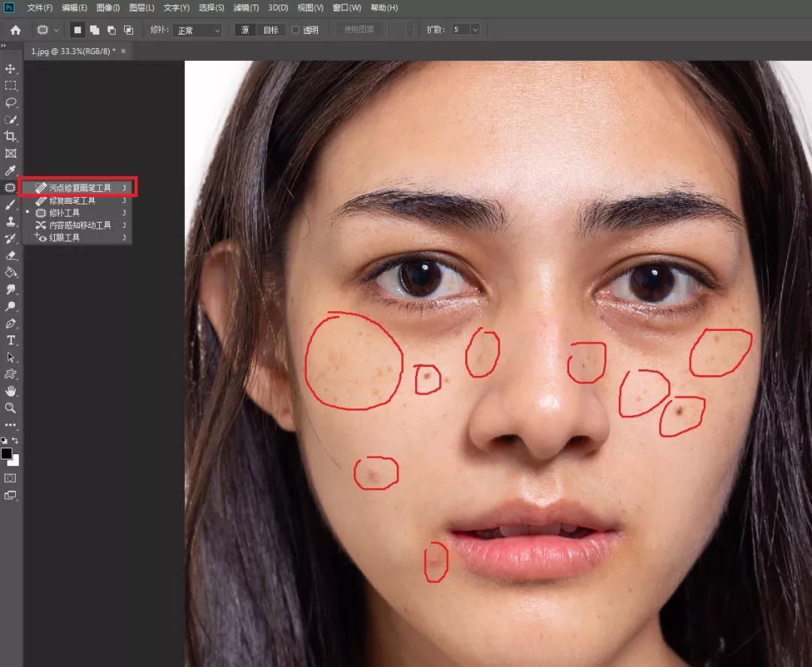Select the Horizontal Type tool
This screenshot has width=812, height=667.
click(11, 341)
